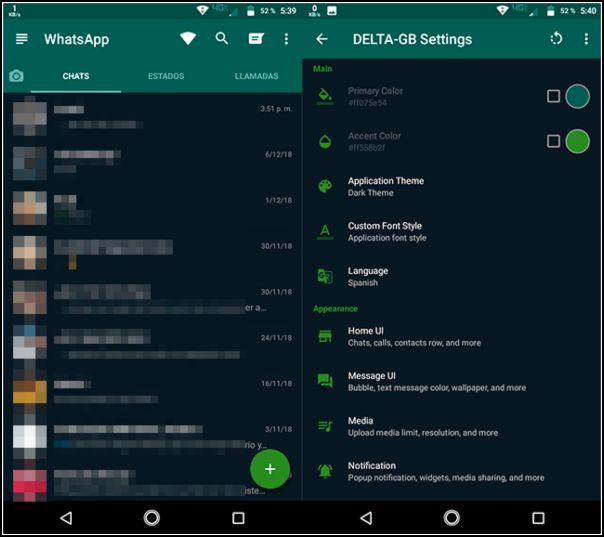Image resolution: width=604 pixels, height=537 pixels.
Task: Tap Android recents button under Settings screen
Action: pyautogui.click(x=538, y=518)
